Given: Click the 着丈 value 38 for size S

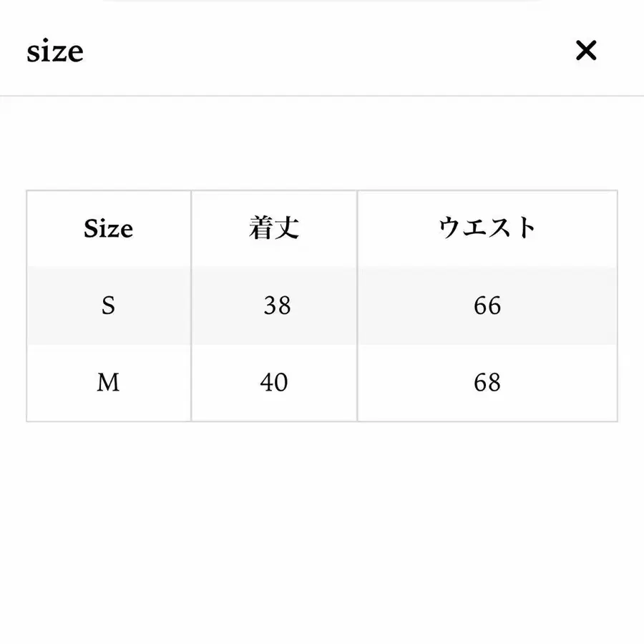Looking at the screenshot, I should [x=274, y=306].
